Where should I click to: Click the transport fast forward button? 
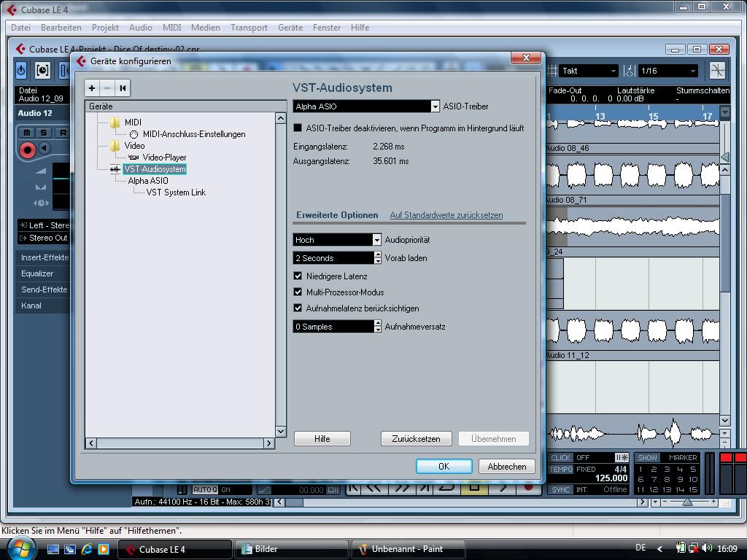point(402,488)
